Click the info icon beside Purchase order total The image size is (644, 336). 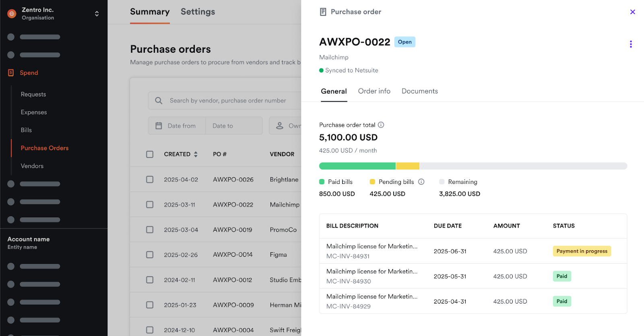pyautogui.click(x=381, y=125)
